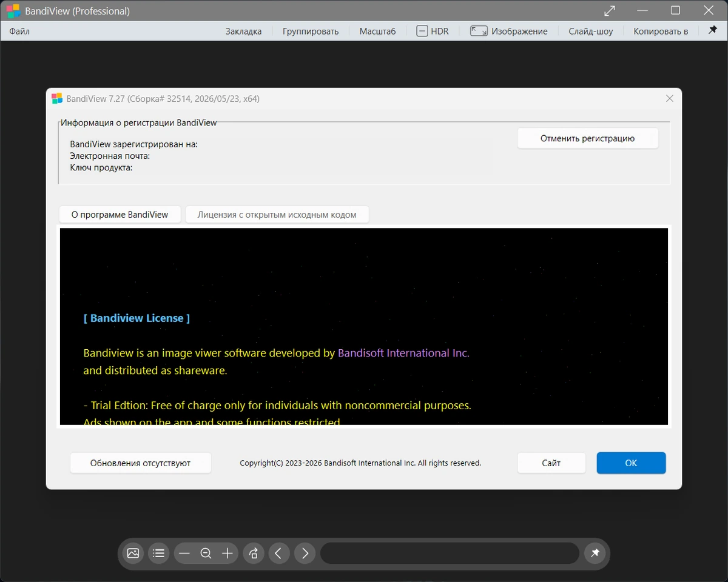The width and height of the screenshot is (728, 582).
Task: Click the zoom in plus icon
Action: (x=227, y=553)
